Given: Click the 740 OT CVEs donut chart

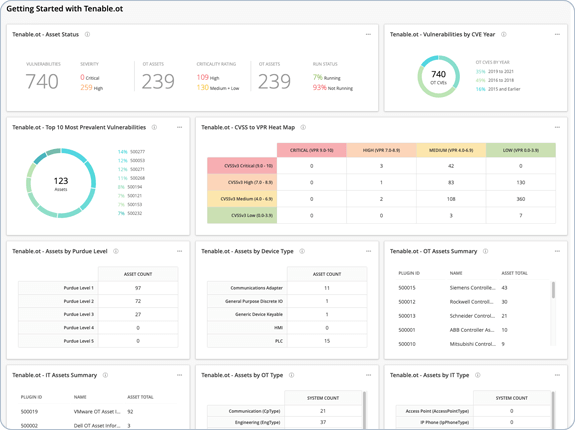Looking at the screenshot, I should click(x=439, y=77).
